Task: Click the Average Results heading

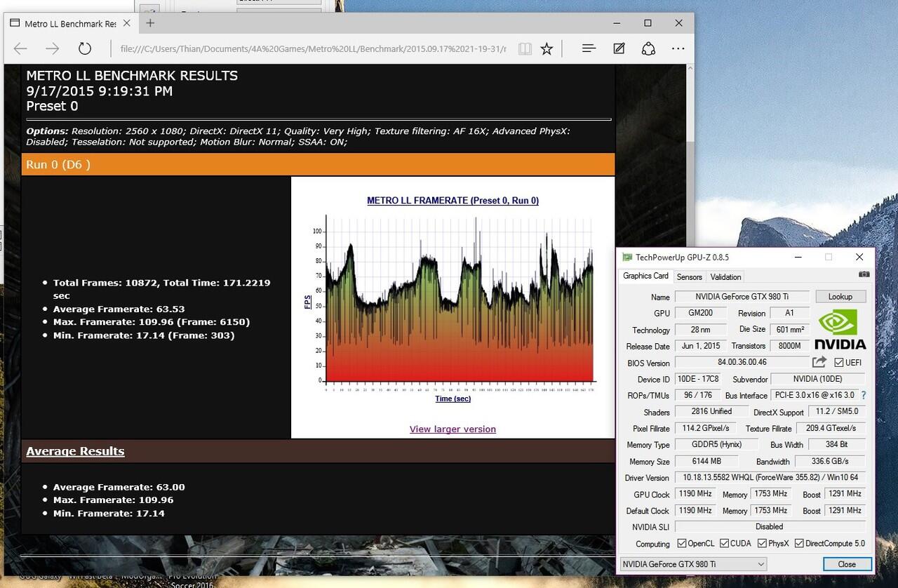Action: 75,451
